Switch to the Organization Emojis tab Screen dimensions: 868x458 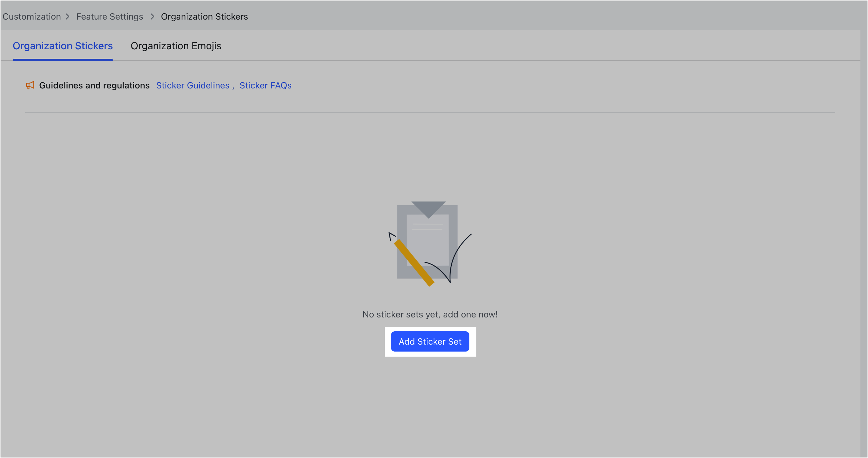(176, 46)
